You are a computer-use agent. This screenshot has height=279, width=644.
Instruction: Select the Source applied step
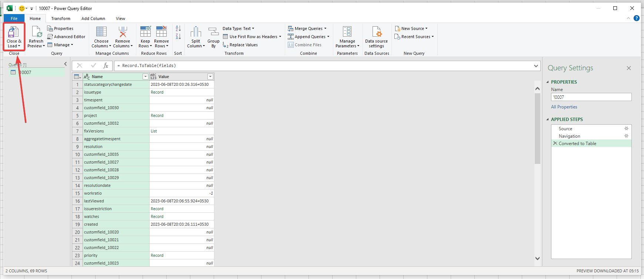[x=591, y=129]
